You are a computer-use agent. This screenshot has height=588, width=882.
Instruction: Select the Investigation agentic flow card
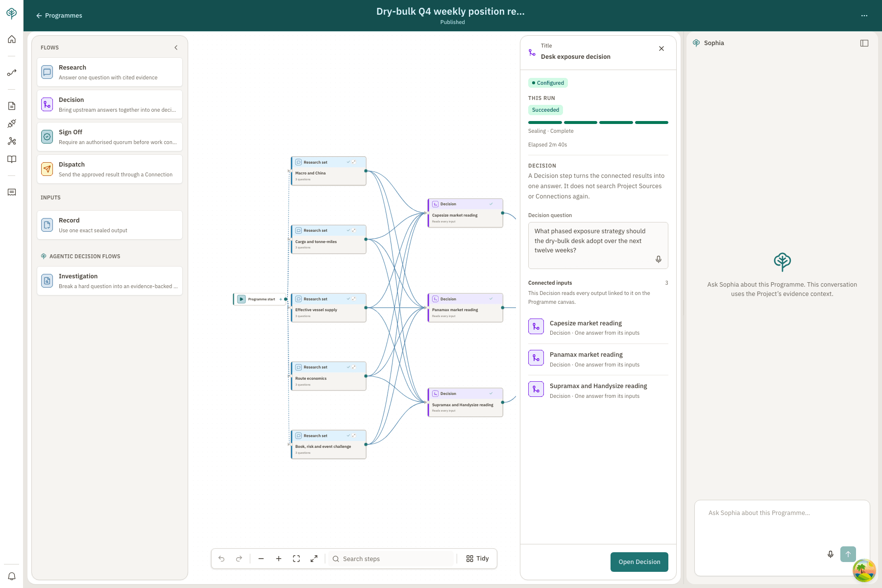[110, 281]
